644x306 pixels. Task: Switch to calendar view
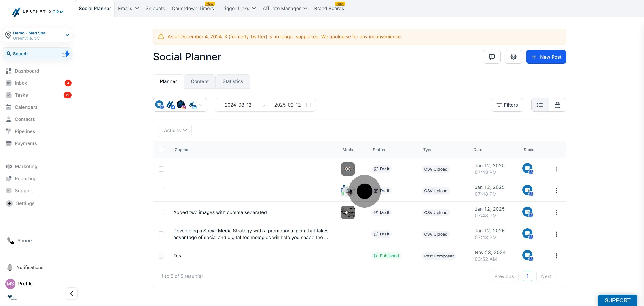tap(557, 105)
